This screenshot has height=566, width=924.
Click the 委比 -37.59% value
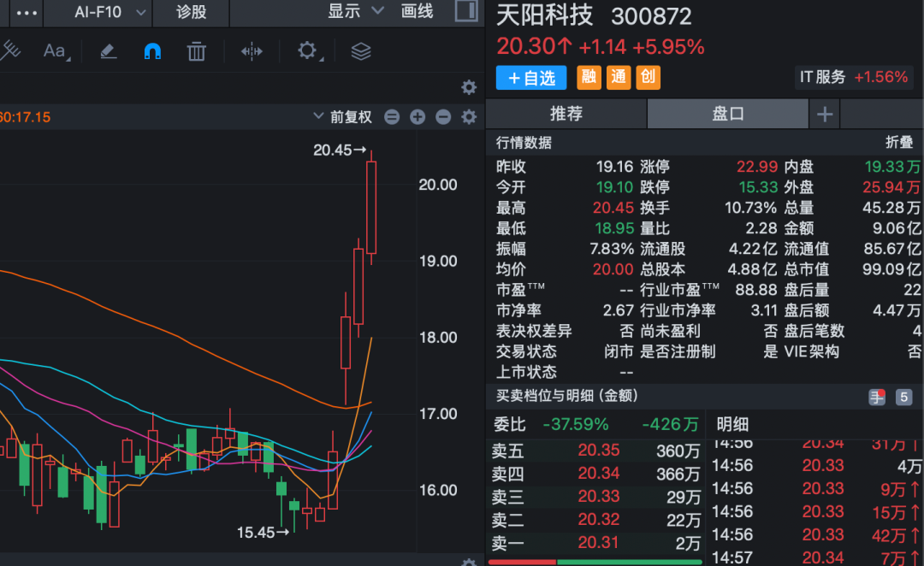tap(575, 424)
